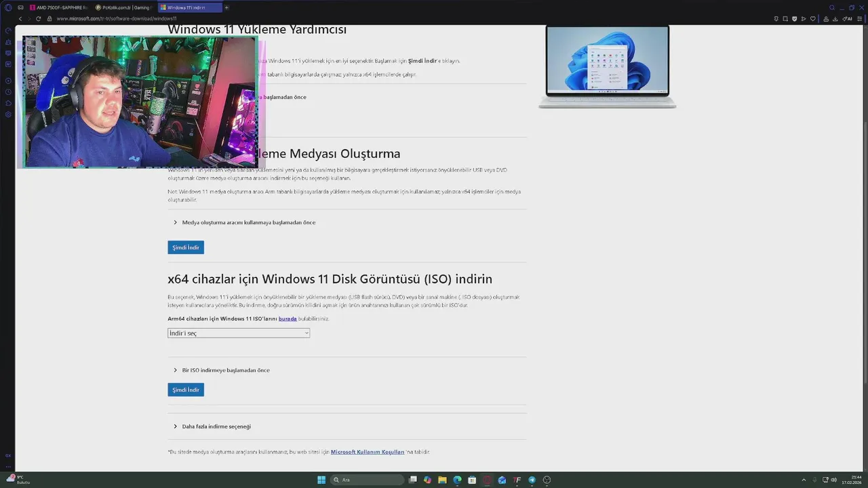Open the easy setup sliders icon

[860, 19]
